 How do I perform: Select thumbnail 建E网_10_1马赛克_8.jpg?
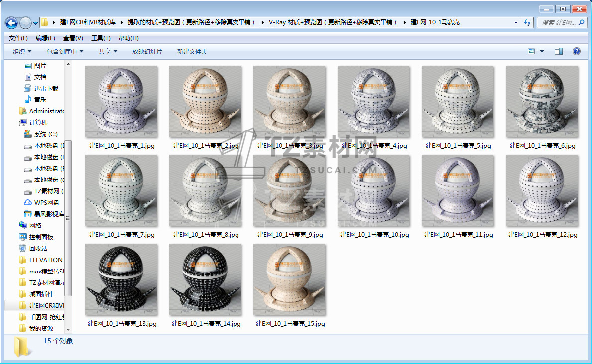click(x=206, y=191)
